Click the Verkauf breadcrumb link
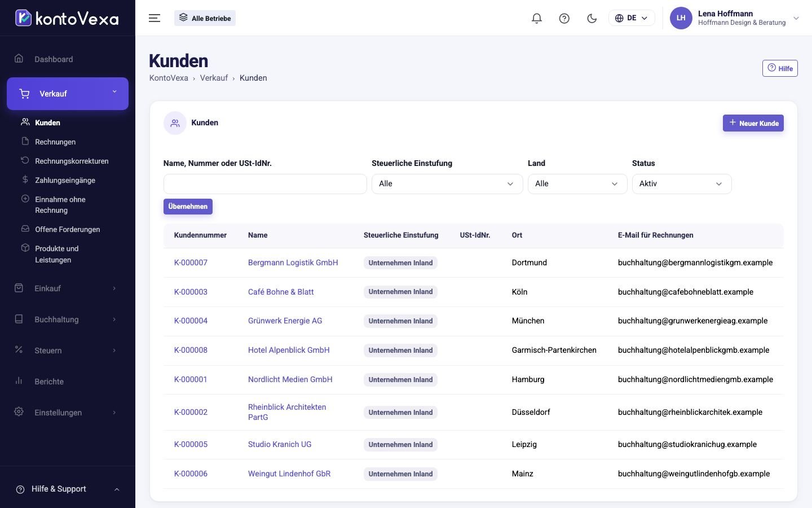812x508 pixels. 214,78
